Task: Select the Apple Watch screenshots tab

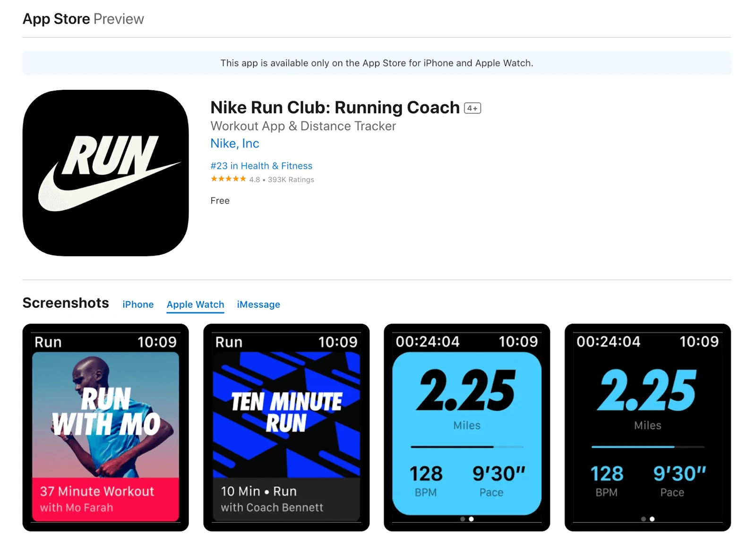Action: tap(195, 304)
